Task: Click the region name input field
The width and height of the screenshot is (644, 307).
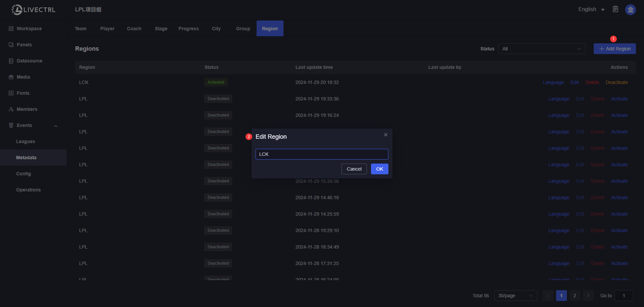Action: (x=322, y=154)
